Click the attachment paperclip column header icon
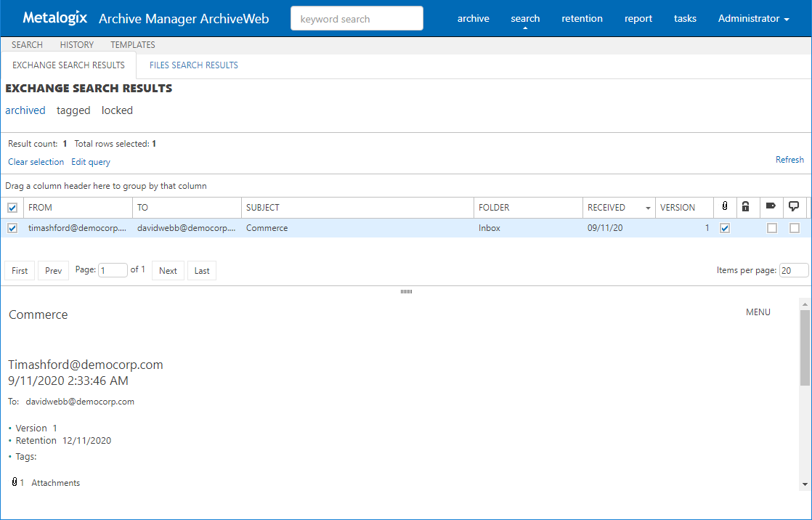This screenshot has width=812, height=520. pyautogui.click(x=724, y=207)
